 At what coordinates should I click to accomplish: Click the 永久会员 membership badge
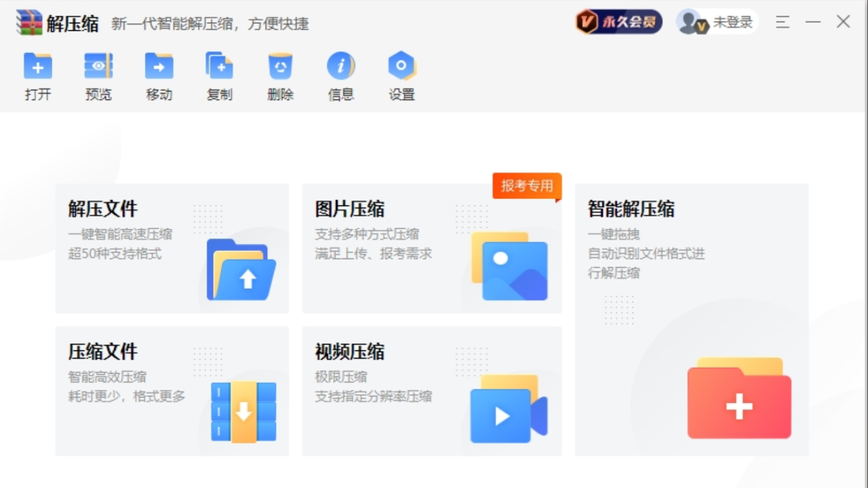[618, 21]
